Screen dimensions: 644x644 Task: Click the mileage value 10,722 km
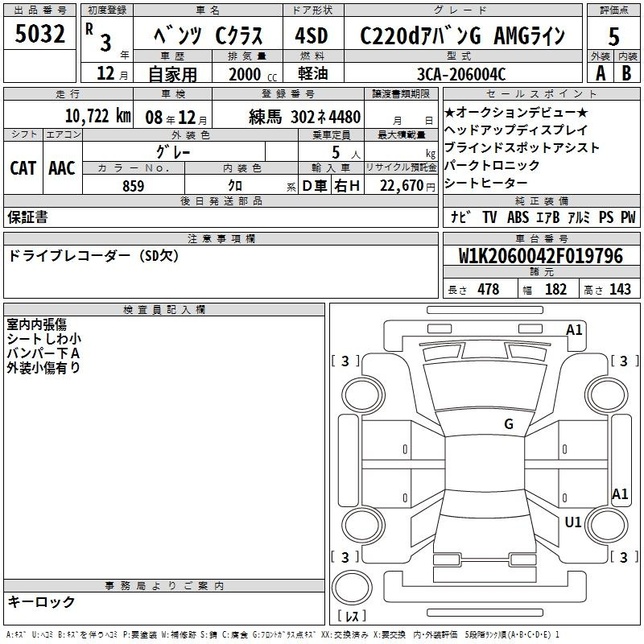click(x=89, y=116)
